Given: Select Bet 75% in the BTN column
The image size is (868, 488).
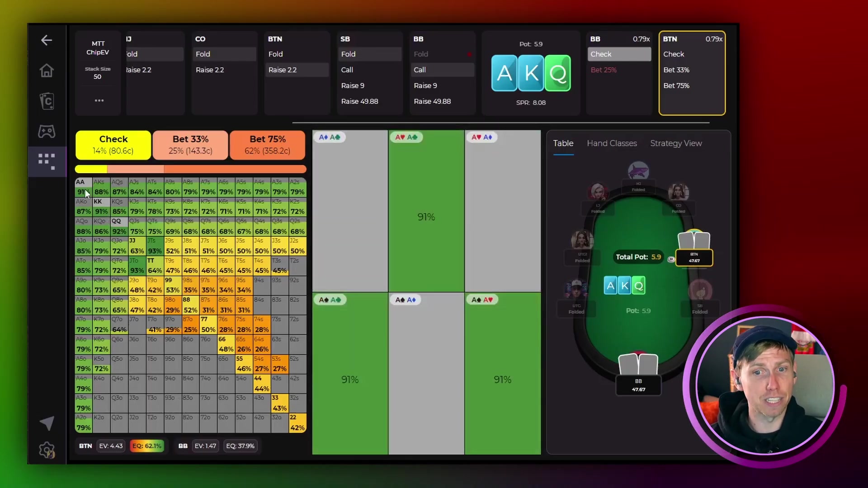Looking at the screenshot, I should point(692,86).
